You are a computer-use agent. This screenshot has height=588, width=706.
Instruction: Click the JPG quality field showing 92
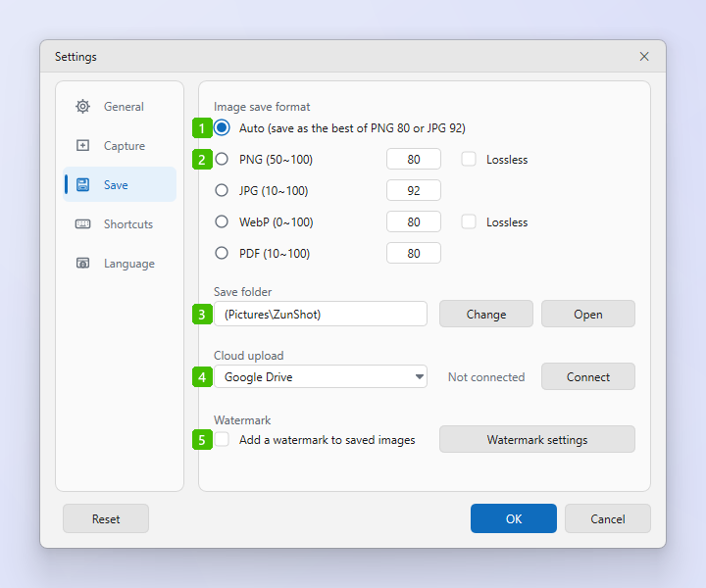click(414, 190)
